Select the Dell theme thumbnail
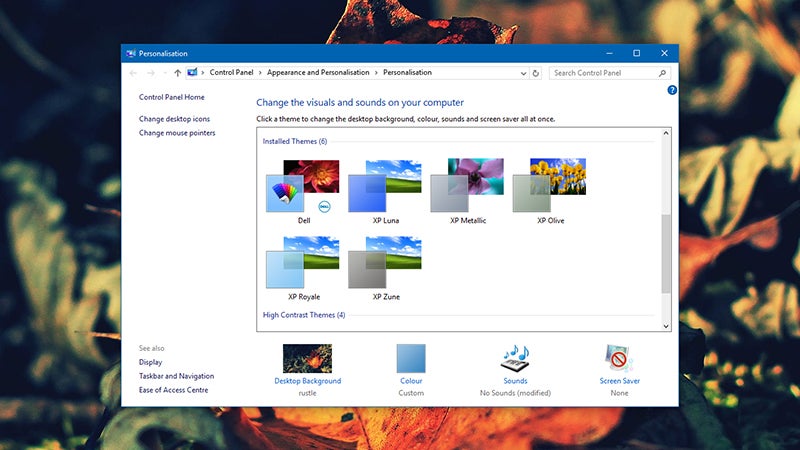Screen dimensions: 800x450 point(303,186)
